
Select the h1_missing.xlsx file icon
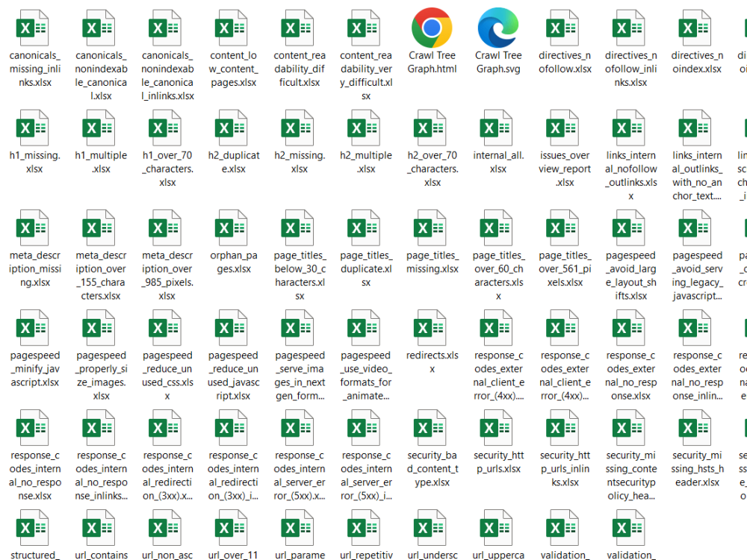(33, 128)
